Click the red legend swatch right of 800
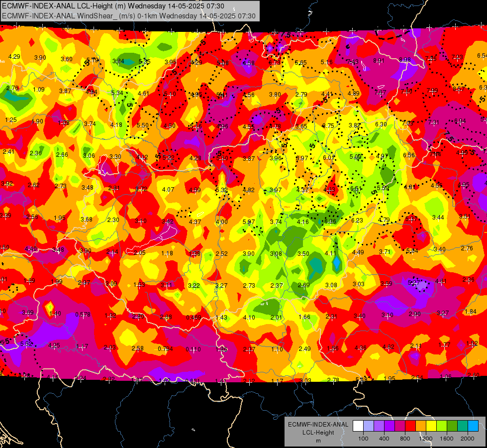The height and width of the screenshot is (448, 487). pos(410,426)
